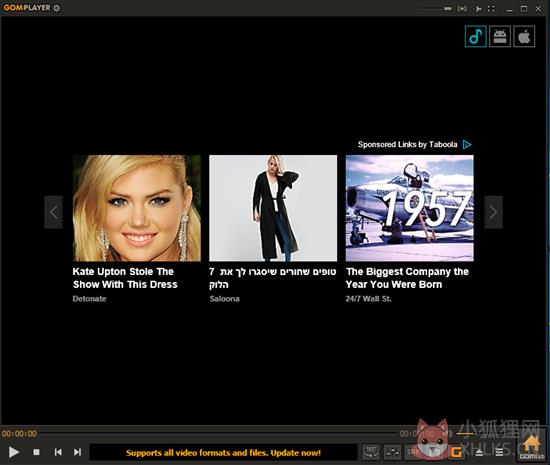Open 'Kate Upton Stole The Show' headline
Viewport: 550px width, 465px height.
pyautogui.click(x=125, y=278)
